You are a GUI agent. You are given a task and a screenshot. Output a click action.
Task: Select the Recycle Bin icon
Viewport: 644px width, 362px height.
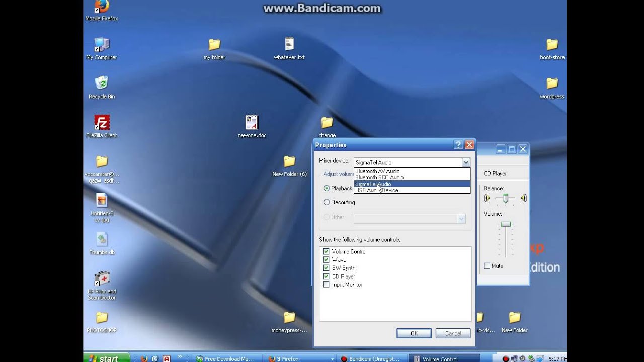click(102, 87)
